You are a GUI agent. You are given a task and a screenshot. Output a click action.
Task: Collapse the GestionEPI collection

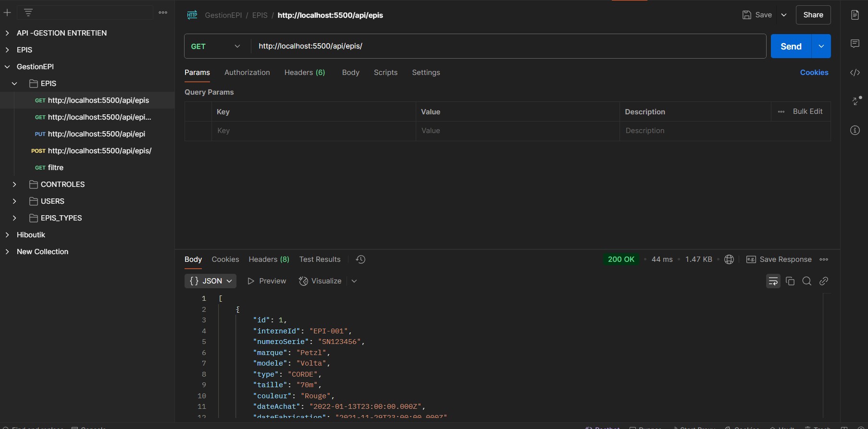tap(7, 67)
